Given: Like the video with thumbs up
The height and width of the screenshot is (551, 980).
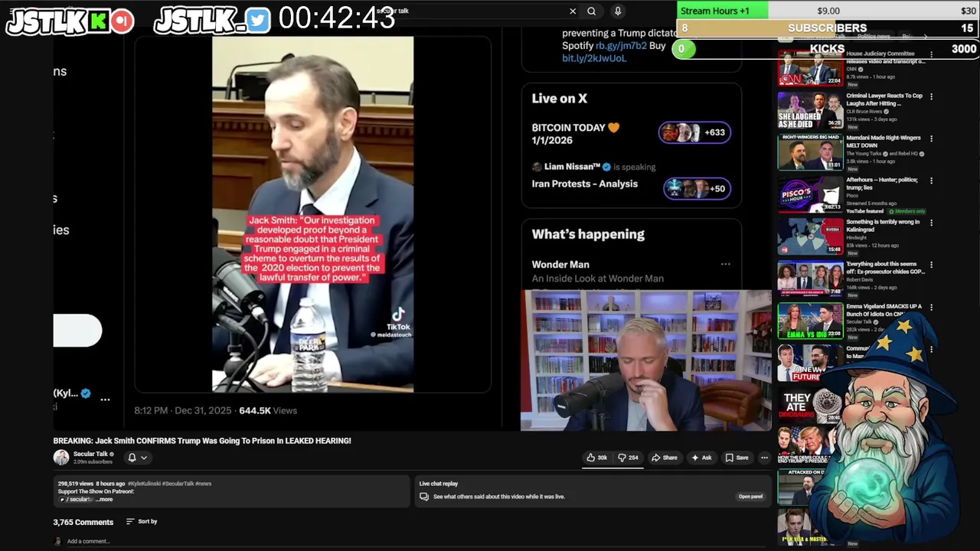Looking at the screenshot, I should point(597,458).
